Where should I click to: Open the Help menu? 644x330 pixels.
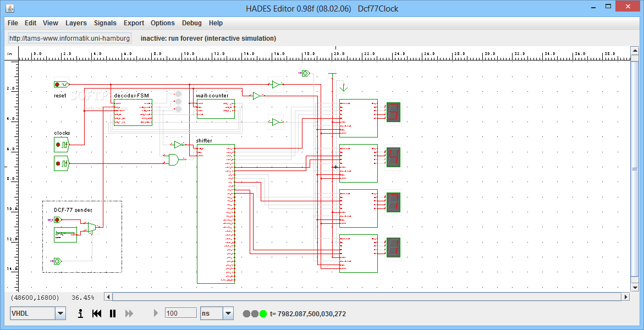pyautogui.click(x=216, y=23)
